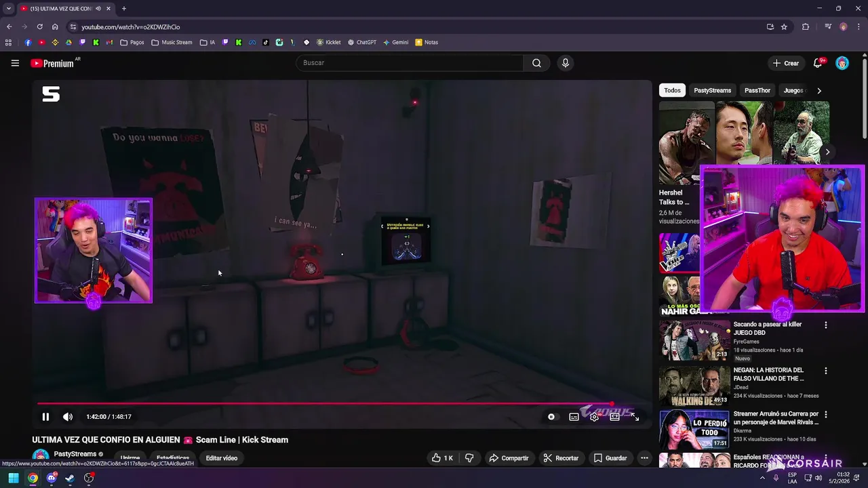Enter fullscreen video mode
Image resolution: width=868 pixels, height=488 pixels.
[x=635, y=417]
